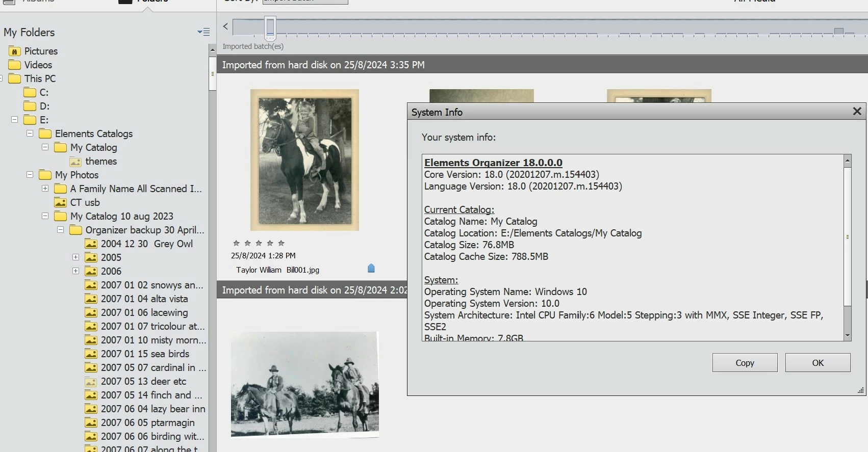Click the CT usb folder icon
This screenshot has height=452, width=868.
60,203
